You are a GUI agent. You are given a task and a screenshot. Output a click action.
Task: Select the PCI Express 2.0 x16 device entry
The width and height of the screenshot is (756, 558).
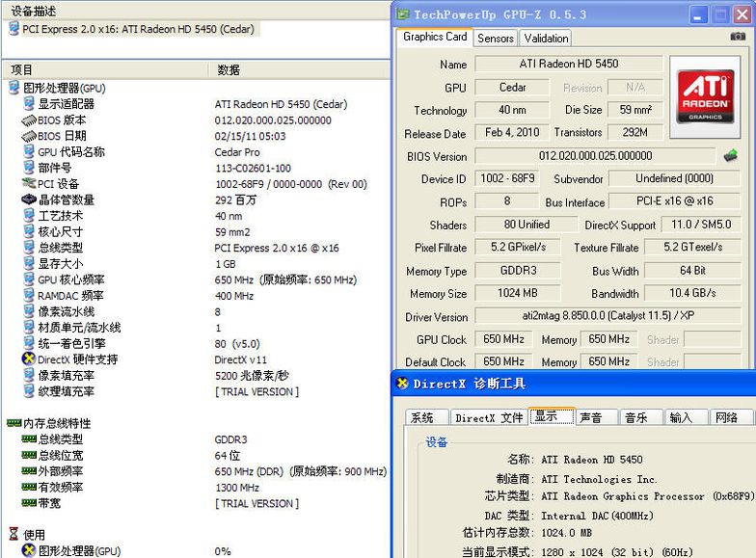(x=139, y=29)
